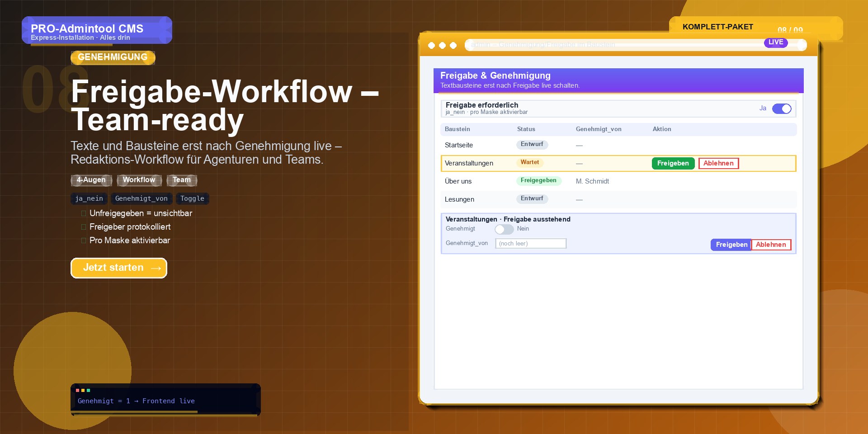
Task: Click the "ja_nein" code chip
Action: [x=89, y=198]
